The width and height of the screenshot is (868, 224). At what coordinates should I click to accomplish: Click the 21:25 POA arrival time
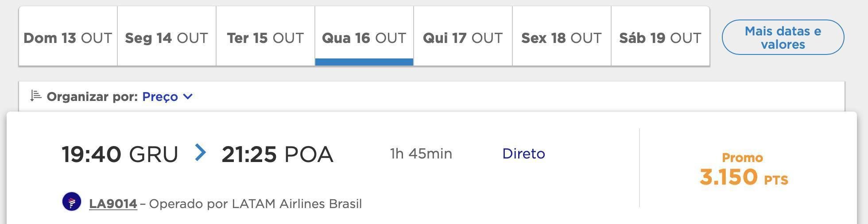coord(277,154)
